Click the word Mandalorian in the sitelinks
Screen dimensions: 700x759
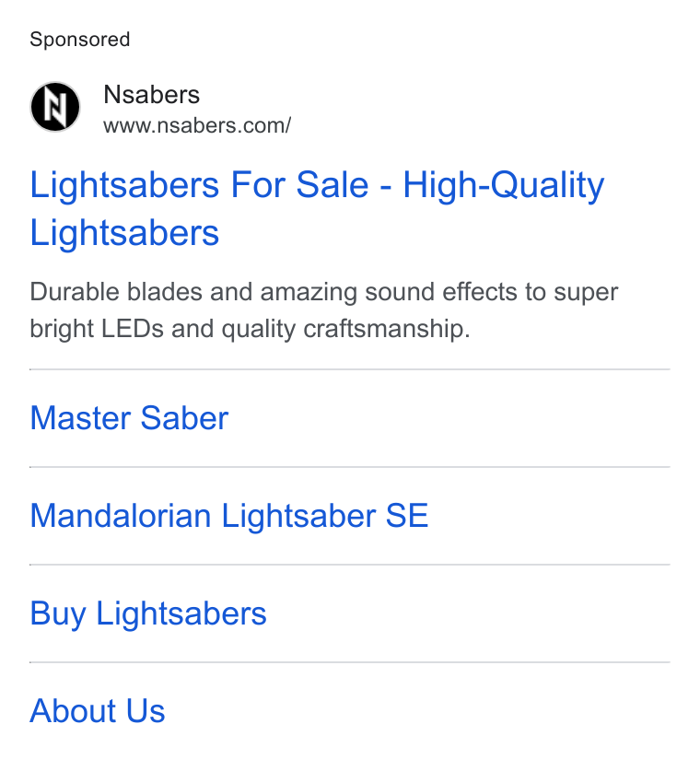pos(121,516)
